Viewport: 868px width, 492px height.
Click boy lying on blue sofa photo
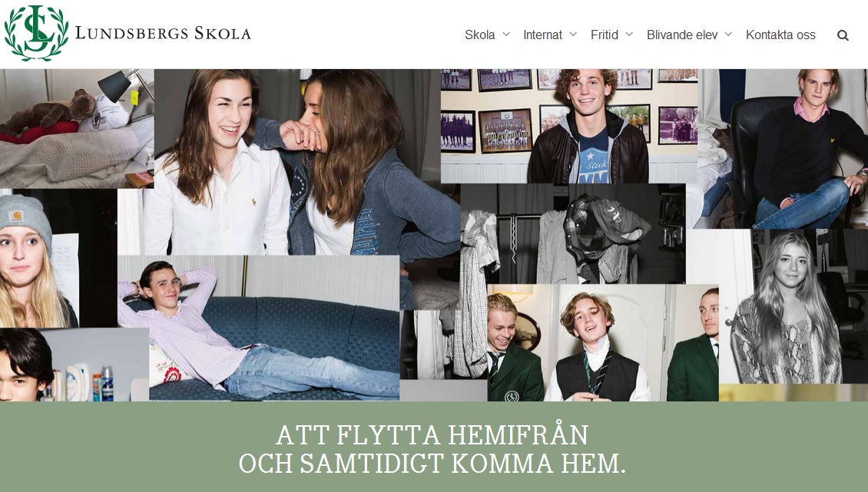pos(259,328)
